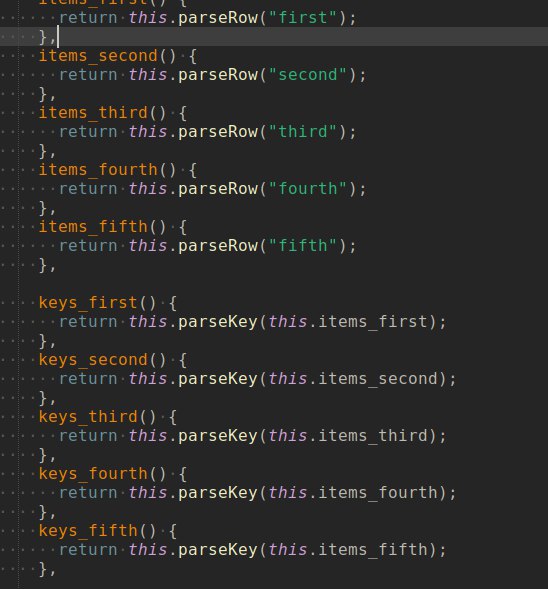Place cursor on the highlighted closing brace line
This screenshot has height=589, width=548.
coord(274,37)
